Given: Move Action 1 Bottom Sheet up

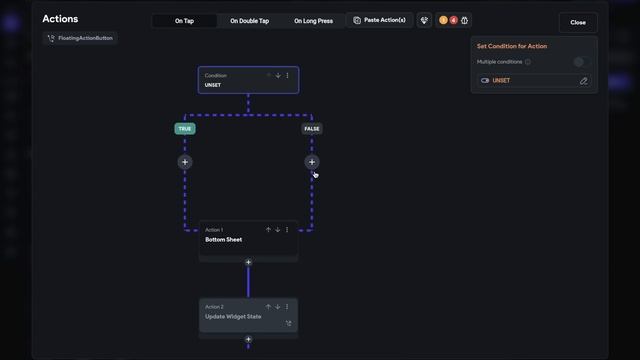Looking at the screenshot, I should (268, 230).
